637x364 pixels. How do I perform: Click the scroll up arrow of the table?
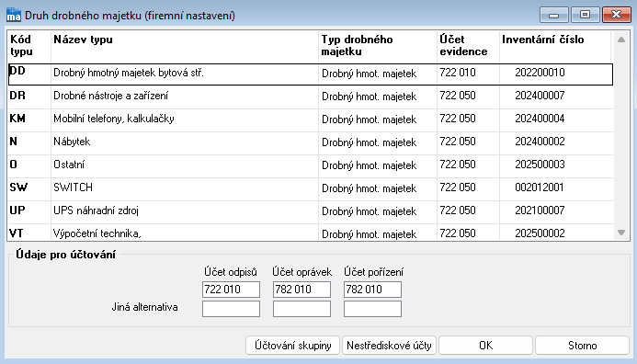[621, 40]
